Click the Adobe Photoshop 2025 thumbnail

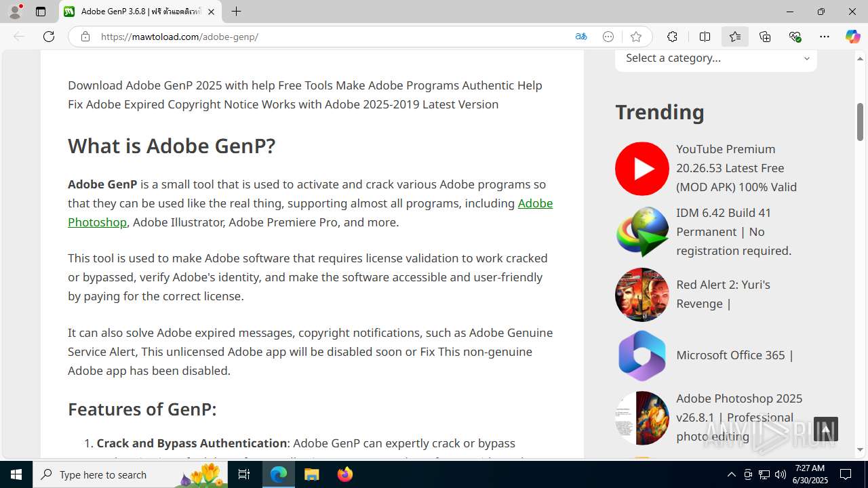click(642, 418)
